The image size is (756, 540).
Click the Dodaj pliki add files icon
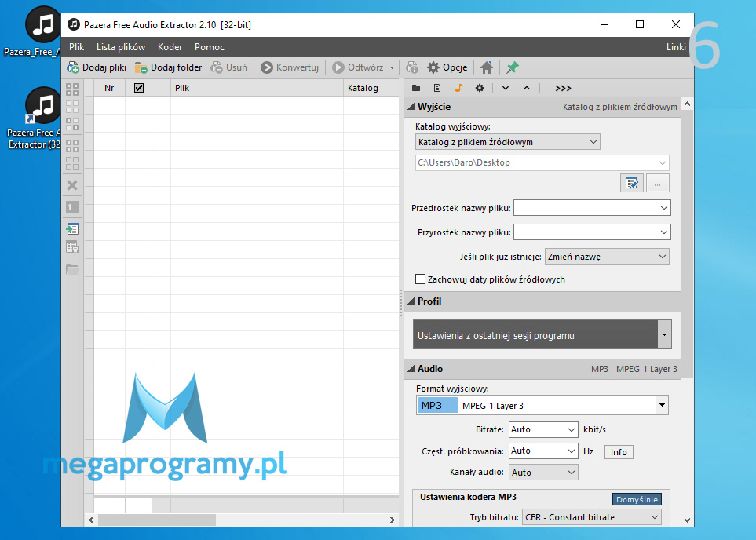(x=73, y=67)
